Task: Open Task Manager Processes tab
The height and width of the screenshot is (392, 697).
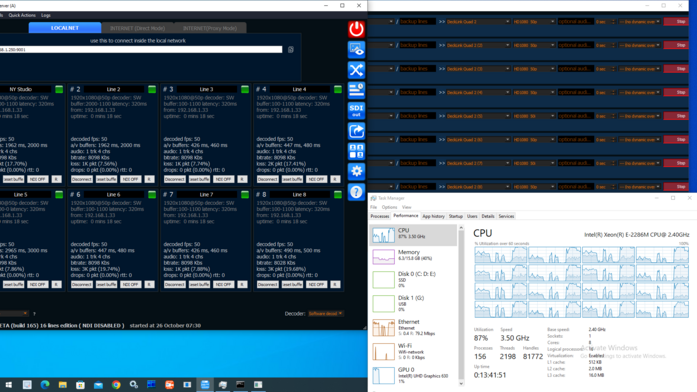Action: [380, 216]
